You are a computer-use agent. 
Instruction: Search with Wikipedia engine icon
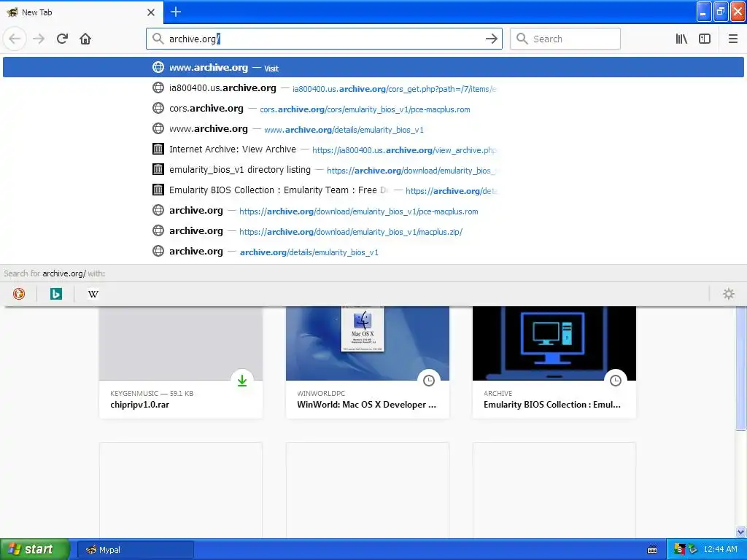click(x=93, y=294)
